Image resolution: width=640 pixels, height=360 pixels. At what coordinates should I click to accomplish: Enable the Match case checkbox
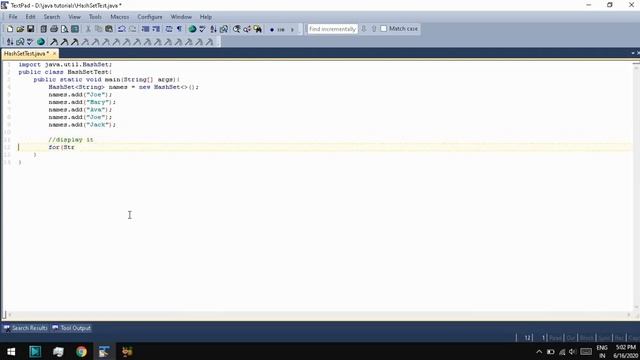(x=384, y=29)
